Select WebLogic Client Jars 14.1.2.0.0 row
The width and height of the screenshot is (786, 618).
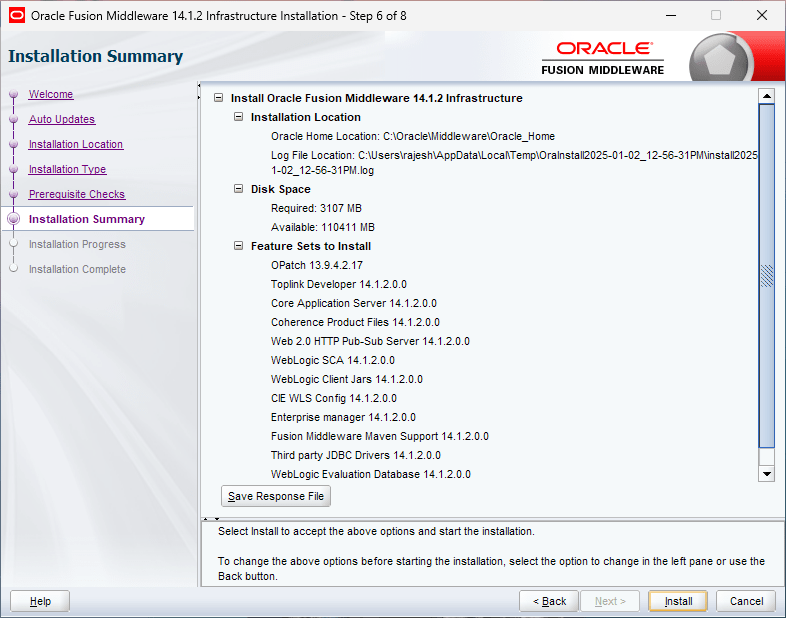click(347, 379)
